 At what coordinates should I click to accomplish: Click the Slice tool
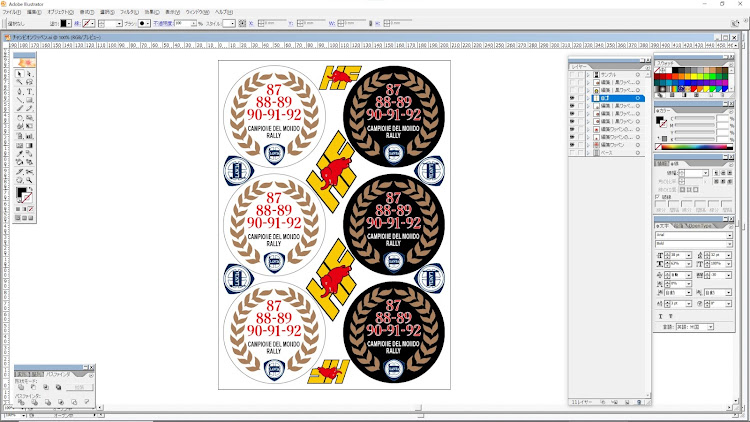20,172
